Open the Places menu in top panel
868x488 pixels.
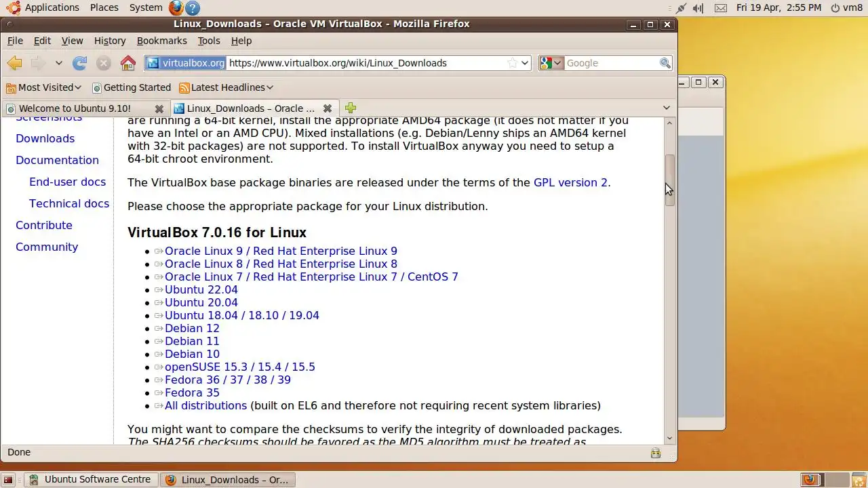pos(104,7)
